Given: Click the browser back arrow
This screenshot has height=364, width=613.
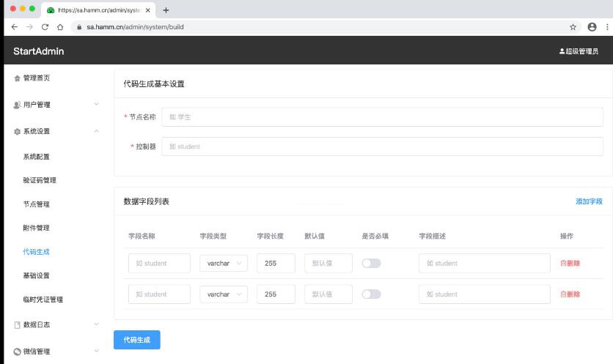Looking at the screenshot, I should point(15,27).
